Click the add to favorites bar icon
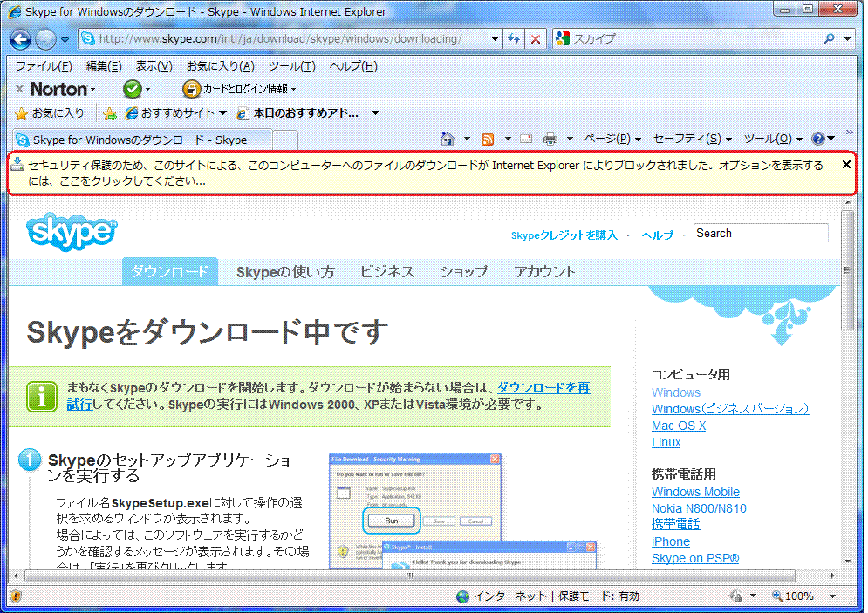 point(110,113)
